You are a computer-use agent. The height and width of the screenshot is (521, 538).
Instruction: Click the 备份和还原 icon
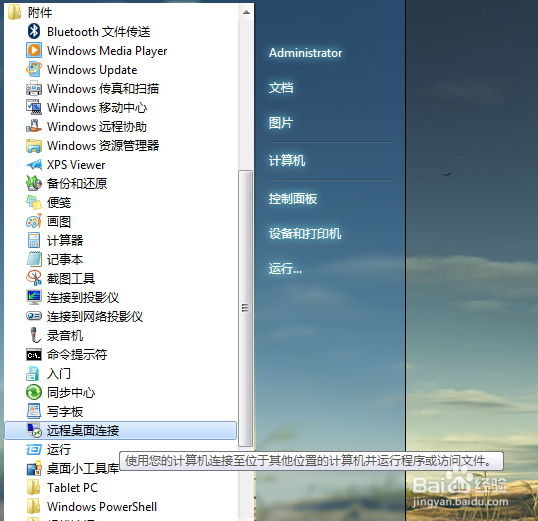(34, 183)
